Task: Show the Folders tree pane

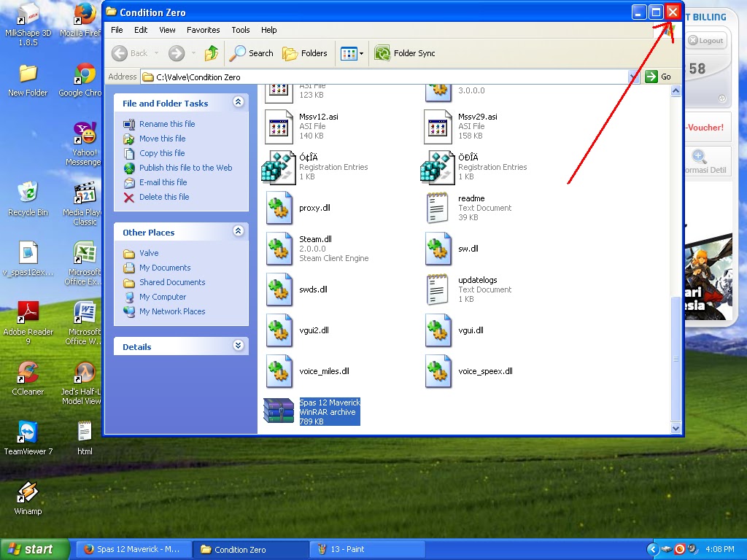Action: coord(305,53)
